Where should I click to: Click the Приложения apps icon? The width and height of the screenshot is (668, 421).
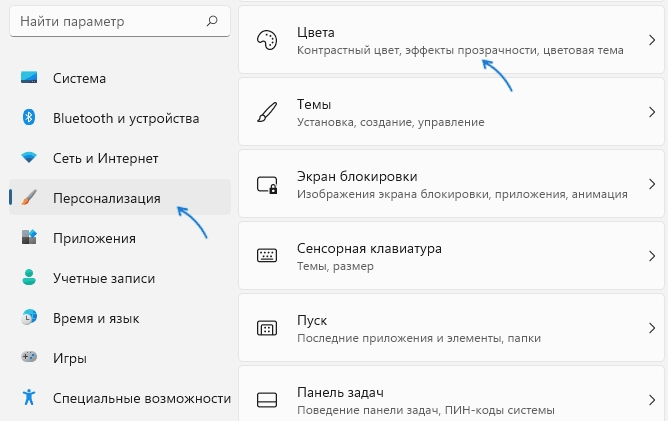[x=29, y=237]
